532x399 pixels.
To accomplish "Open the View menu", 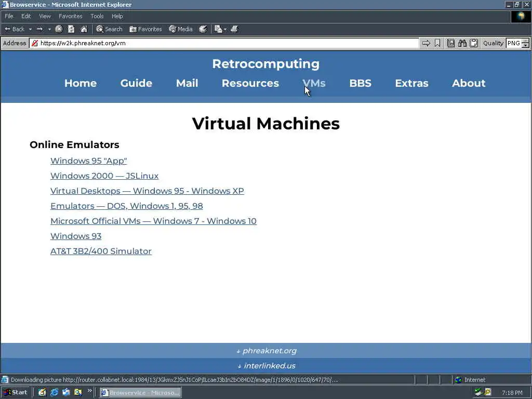I will click(45, 16).
